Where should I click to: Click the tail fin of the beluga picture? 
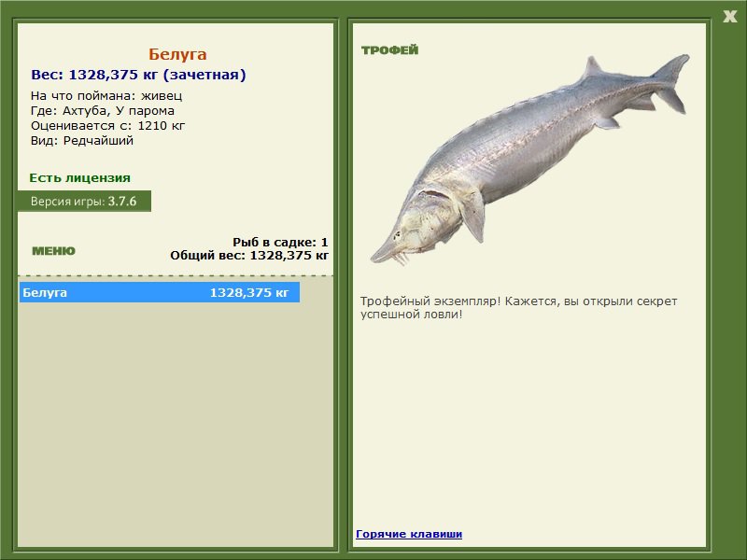669,83
